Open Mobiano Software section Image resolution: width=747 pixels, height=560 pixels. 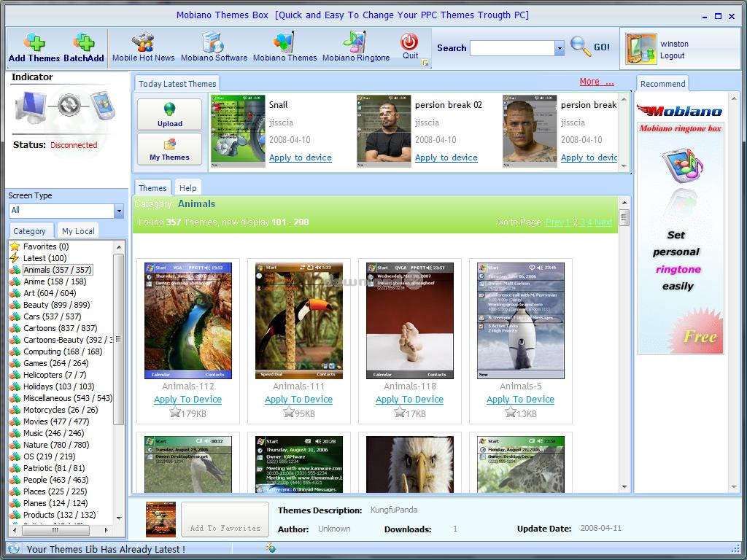(x=214, y=47)
